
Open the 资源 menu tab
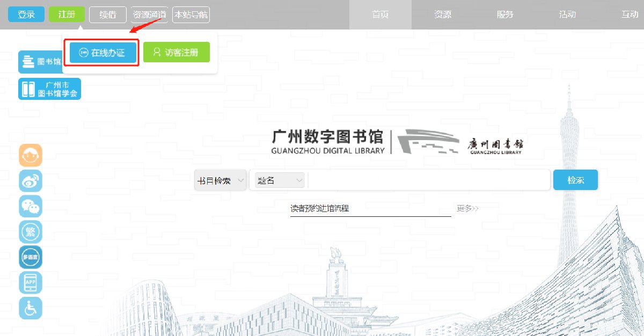coord(443,14)
